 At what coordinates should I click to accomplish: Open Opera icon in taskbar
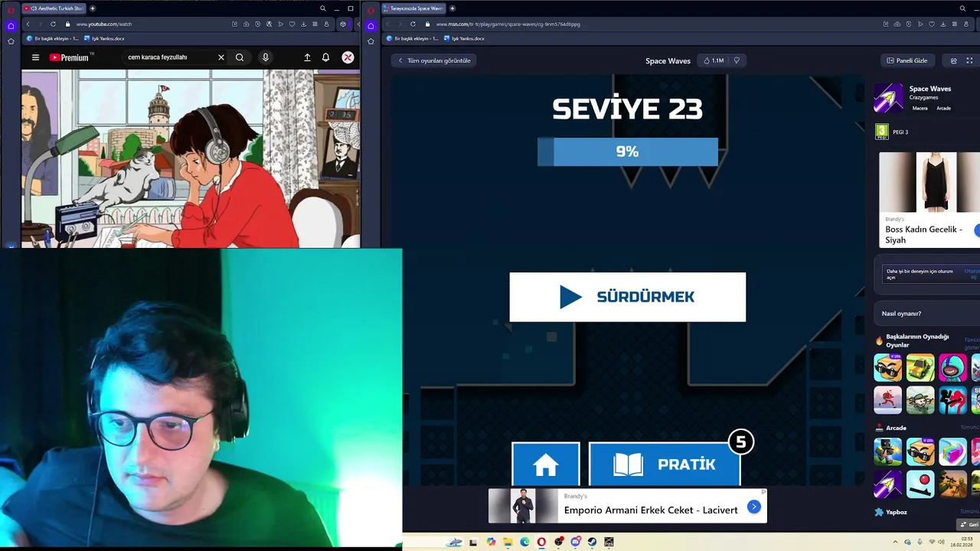[x=541, y=542]
